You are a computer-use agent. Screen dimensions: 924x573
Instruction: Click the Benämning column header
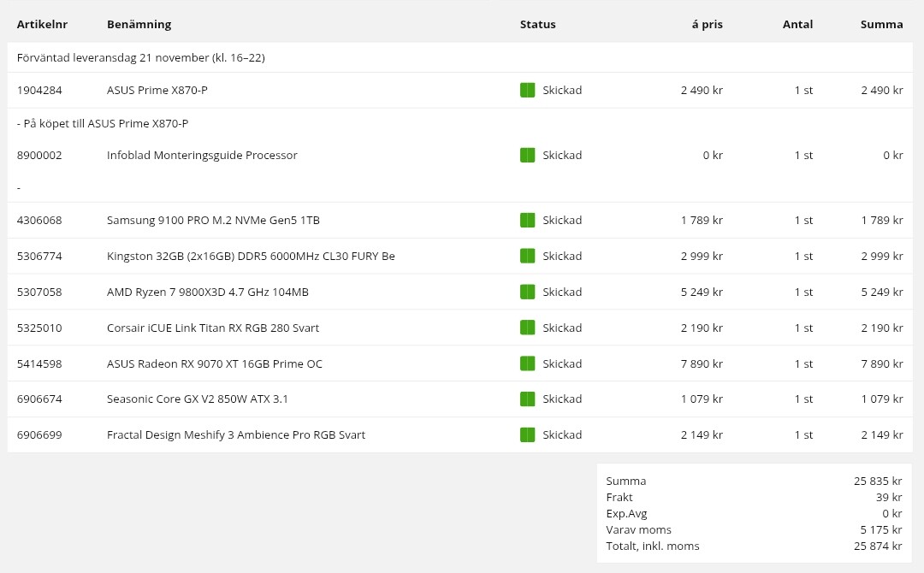click(x=139, y=24)
